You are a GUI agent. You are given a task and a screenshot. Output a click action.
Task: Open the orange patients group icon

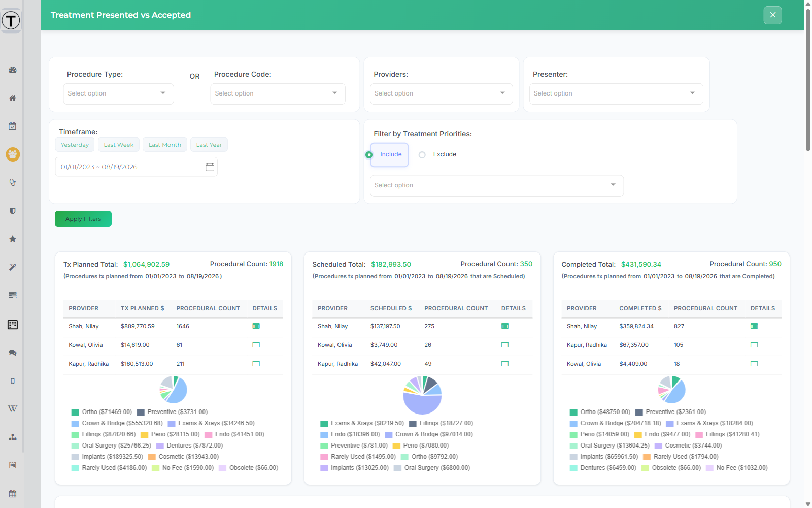13,154
